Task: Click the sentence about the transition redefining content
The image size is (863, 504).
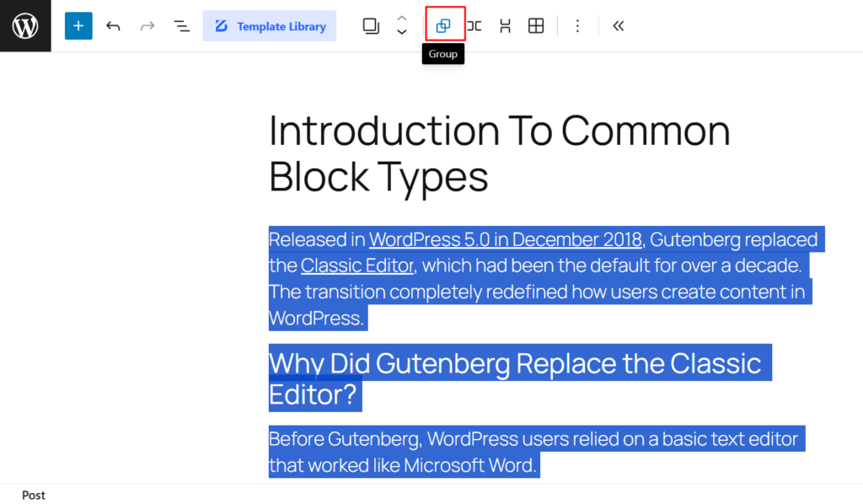Action: tap(537, 305)
